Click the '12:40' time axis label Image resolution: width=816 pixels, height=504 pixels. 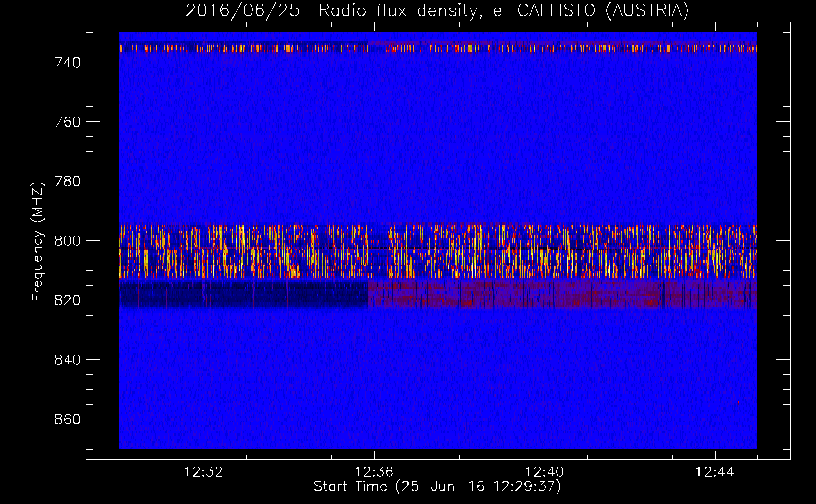(545, 472)
